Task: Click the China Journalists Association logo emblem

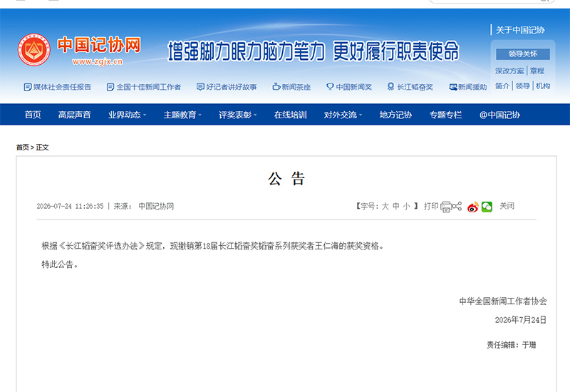Action: (33, 50)
